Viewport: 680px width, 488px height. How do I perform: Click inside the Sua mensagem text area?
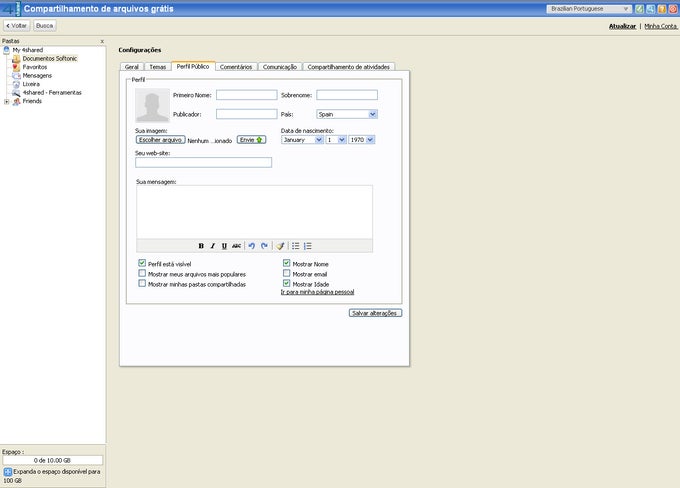point(255,212)
